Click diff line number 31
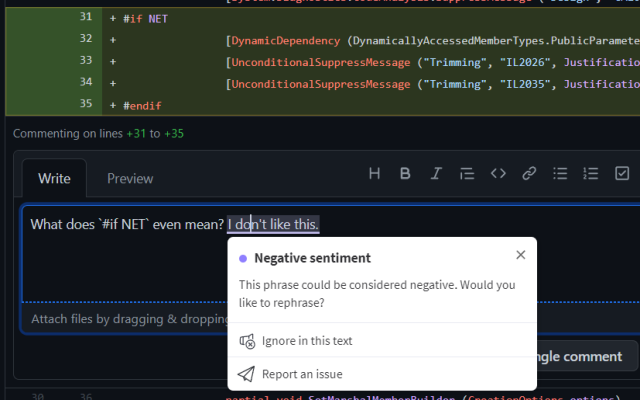Image resolution: width=640 pixels, height=400 pixels. click(x=85, y=18)
